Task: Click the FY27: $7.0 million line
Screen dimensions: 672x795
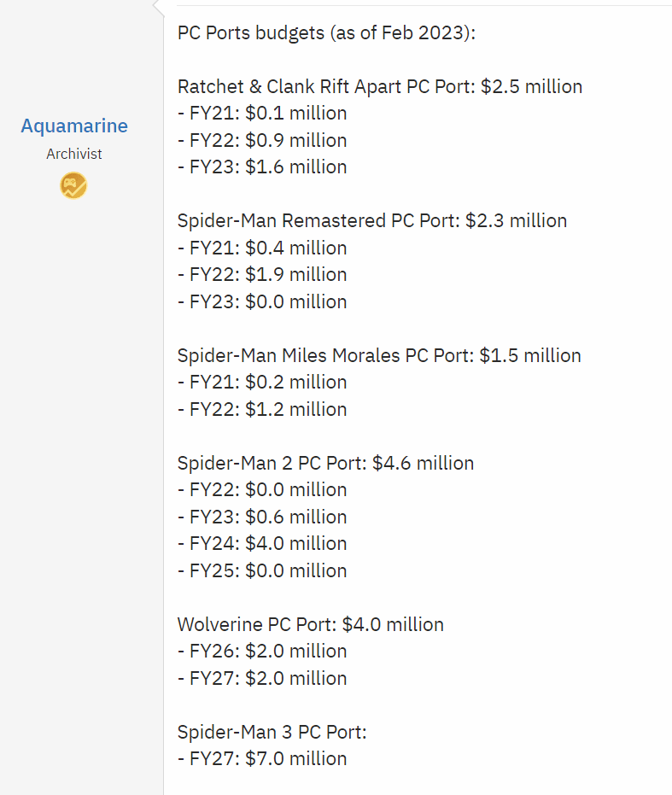Action: (x=262, y=759)
